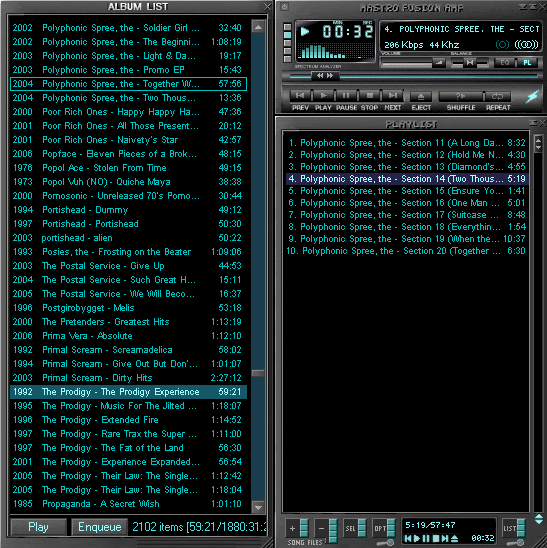
Task: Click the song seek bar handle
Action: click(x=325, y=75)
